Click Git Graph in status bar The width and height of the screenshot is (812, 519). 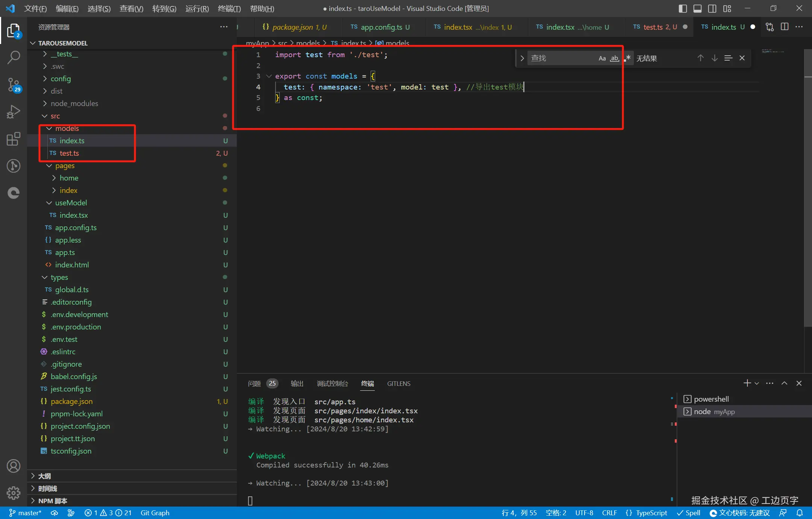tap(155, 513)
